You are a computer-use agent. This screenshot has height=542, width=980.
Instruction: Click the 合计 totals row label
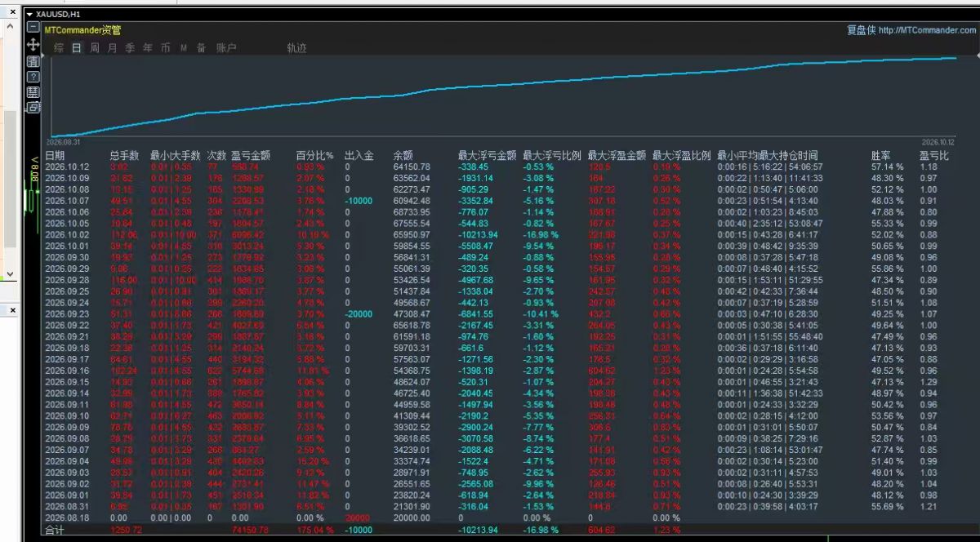55,530
